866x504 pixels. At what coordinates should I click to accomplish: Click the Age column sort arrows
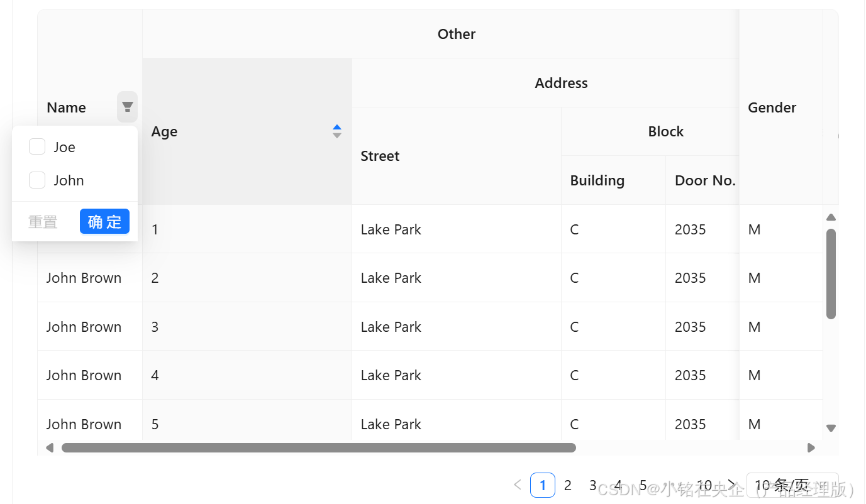click(336, 131)
